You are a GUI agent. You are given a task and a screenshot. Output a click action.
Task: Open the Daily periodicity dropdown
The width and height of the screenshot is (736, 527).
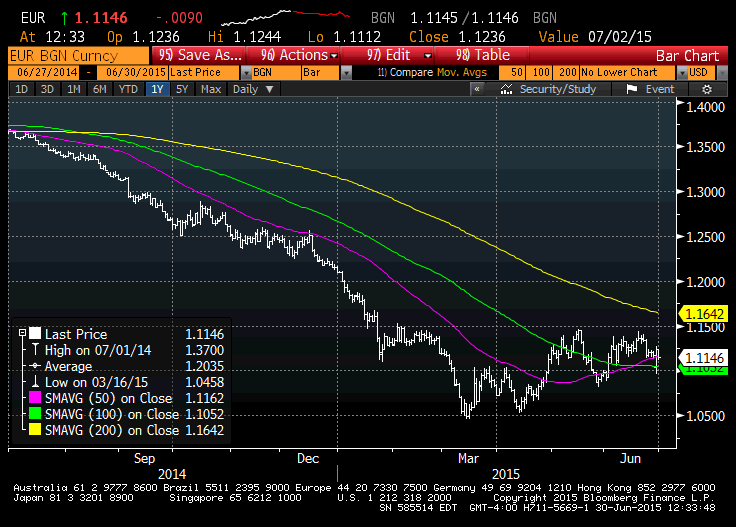[252, 89]
